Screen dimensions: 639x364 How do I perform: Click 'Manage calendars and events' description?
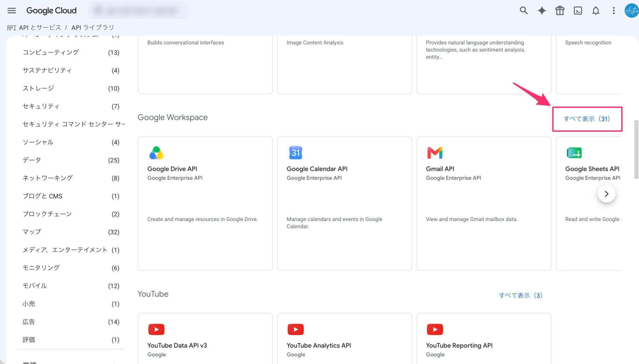[334, 223]
